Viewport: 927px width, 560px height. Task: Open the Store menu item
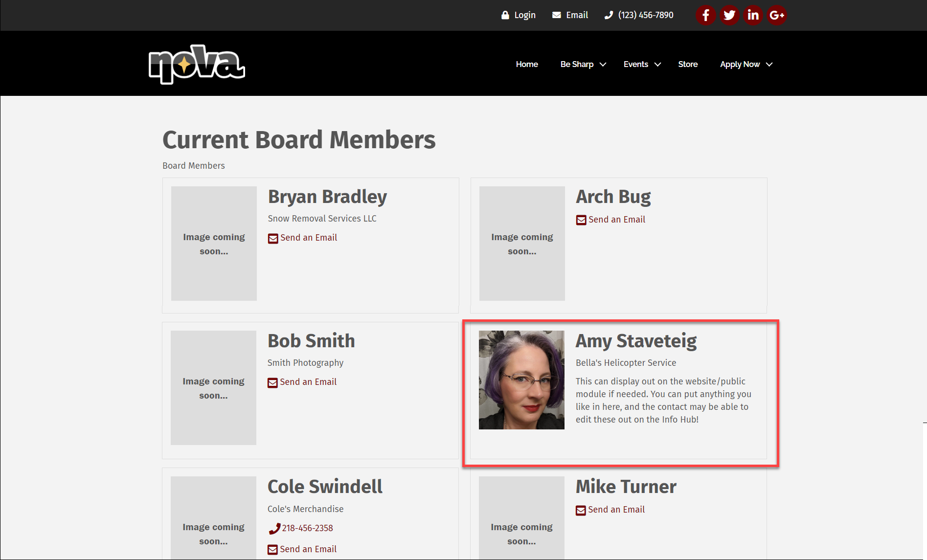[688, 65]
